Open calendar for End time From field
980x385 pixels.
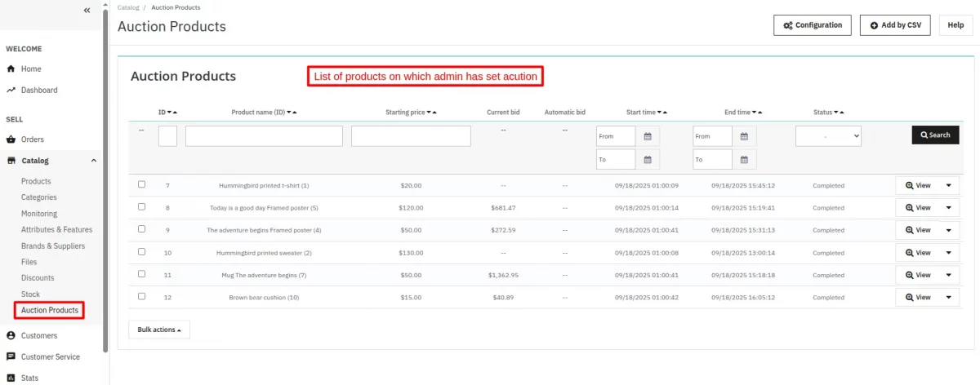pos(744,136)
